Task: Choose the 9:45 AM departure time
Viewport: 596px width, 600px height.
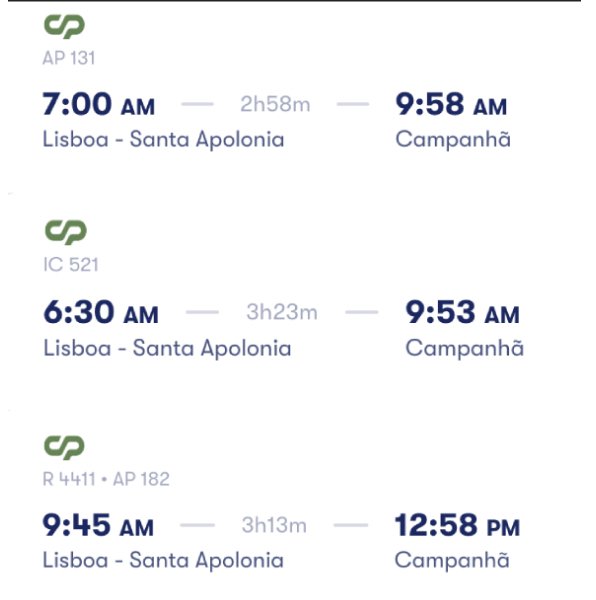Action: (x=98, y=525)
